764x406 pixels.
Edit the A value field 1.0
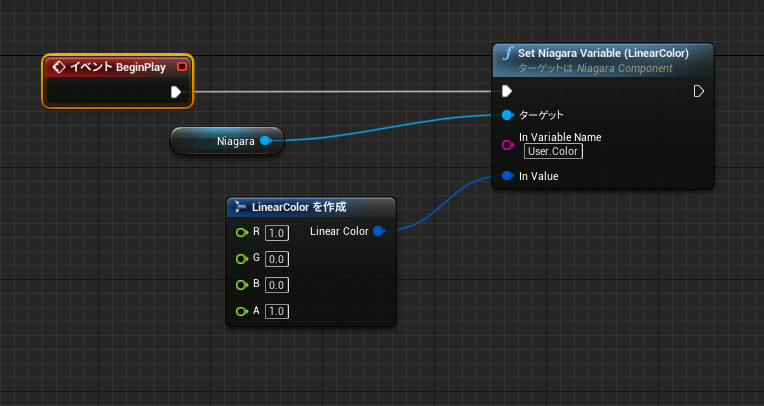(277, 311)
